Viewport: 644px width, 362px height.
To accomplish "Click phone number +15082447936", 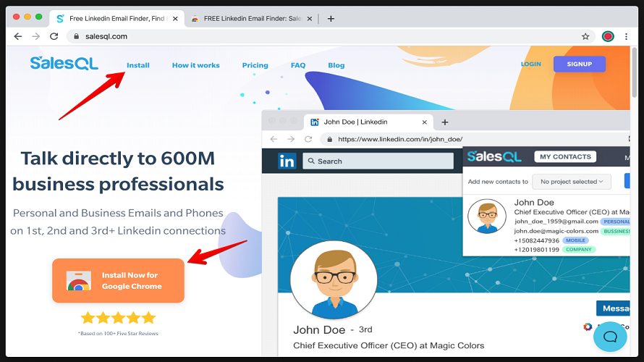I will [537, 240].
